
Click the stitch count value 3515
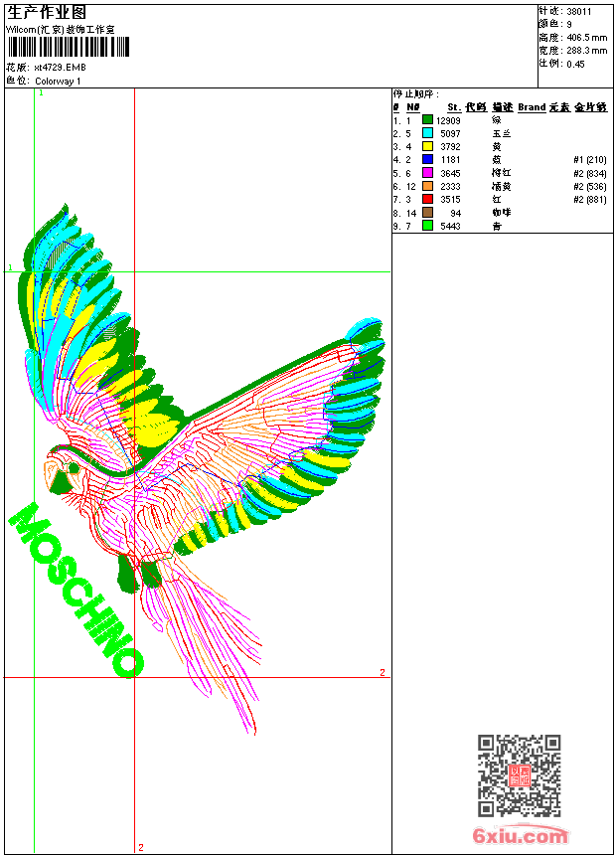tap(450, 200)
